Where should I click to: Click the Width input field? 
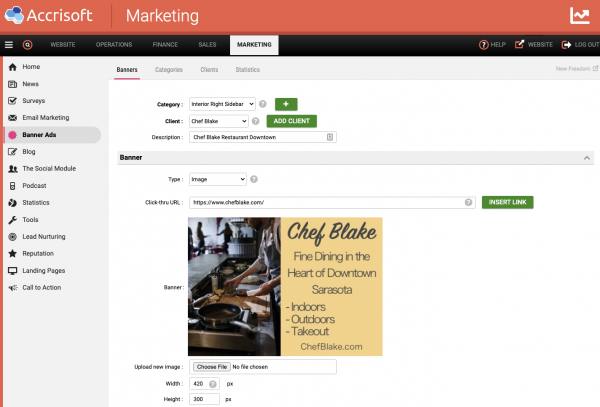pyautogui.click(x=204, y=384)
